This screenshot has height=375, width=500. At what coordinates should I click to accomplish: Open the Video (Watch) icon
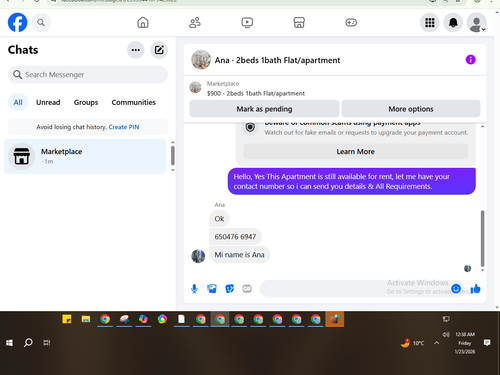point(247,22)
